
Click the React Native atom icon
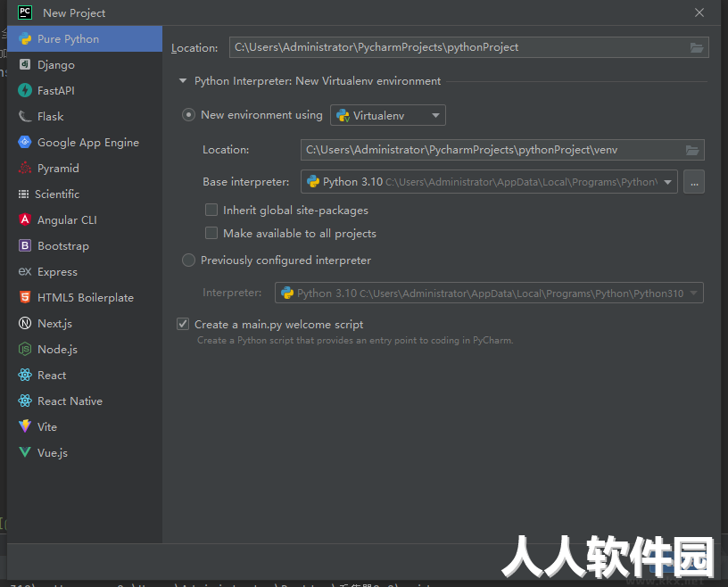tap(25, 401)
